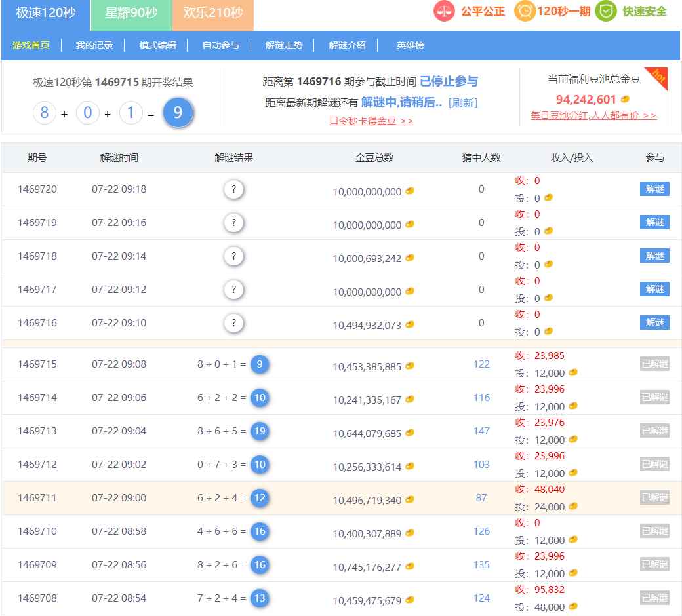Screen dimensions: 682x616
Task: Open winner count 147 for period 1469713
Action: point(481,431)
